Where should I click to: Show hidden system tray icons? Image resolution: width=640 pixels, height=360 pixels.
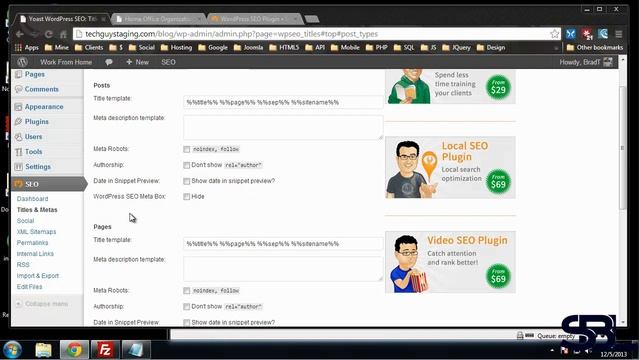pos(552,350)
